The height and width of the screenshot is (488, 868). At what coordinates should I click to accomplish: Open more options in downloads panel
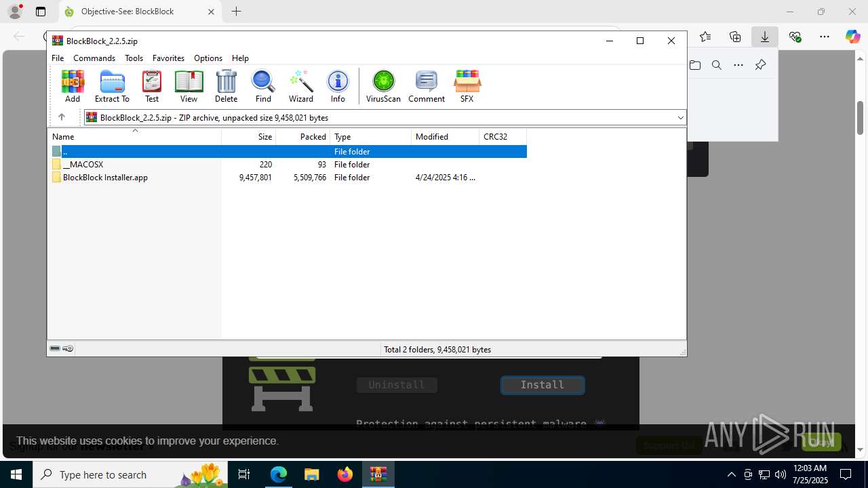pos(738,65)
